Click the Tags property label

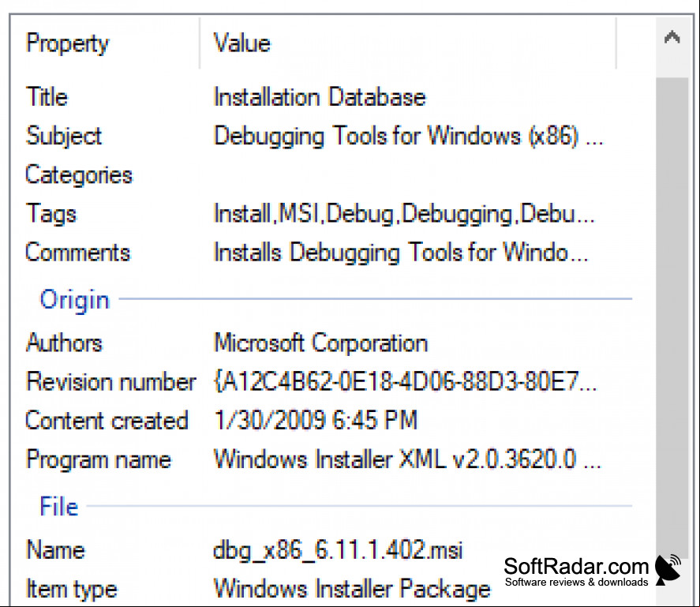[x=51, y=214]
